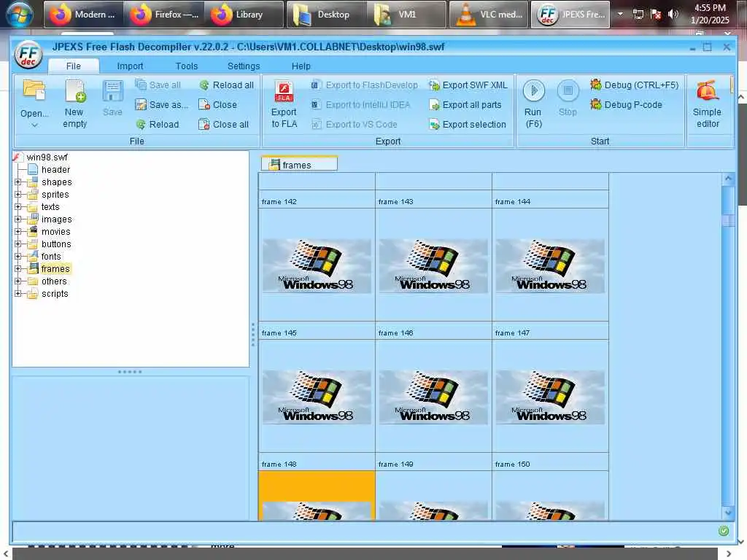Screen dimensions: 747x560
Task: Switch to the File ribbon tab
Action: pos(74,66)
